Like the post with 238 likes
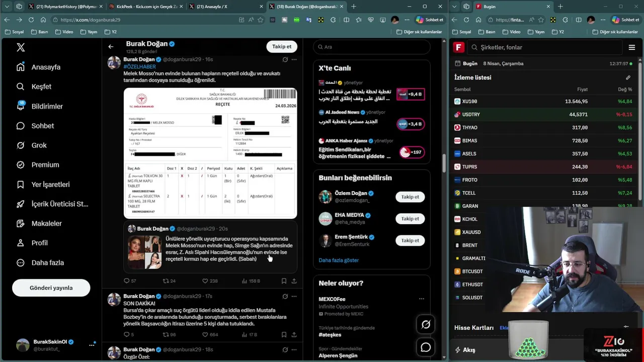 (209, 281)
